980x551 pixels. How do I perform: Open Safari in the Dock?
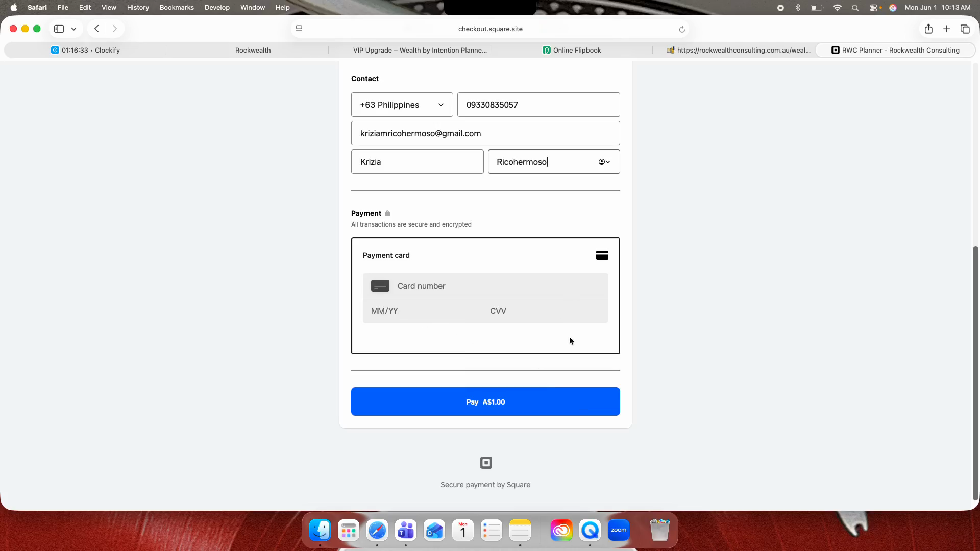377,531
